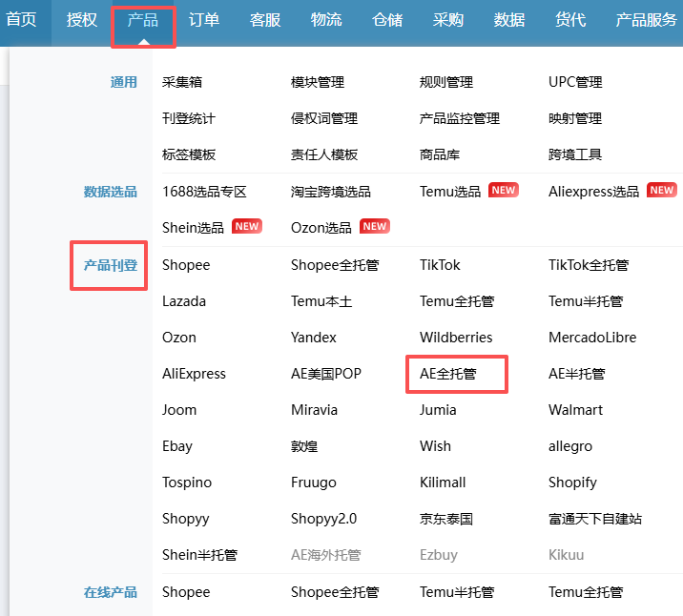Open 1688选品专区 link

click(x=204, y=192)
